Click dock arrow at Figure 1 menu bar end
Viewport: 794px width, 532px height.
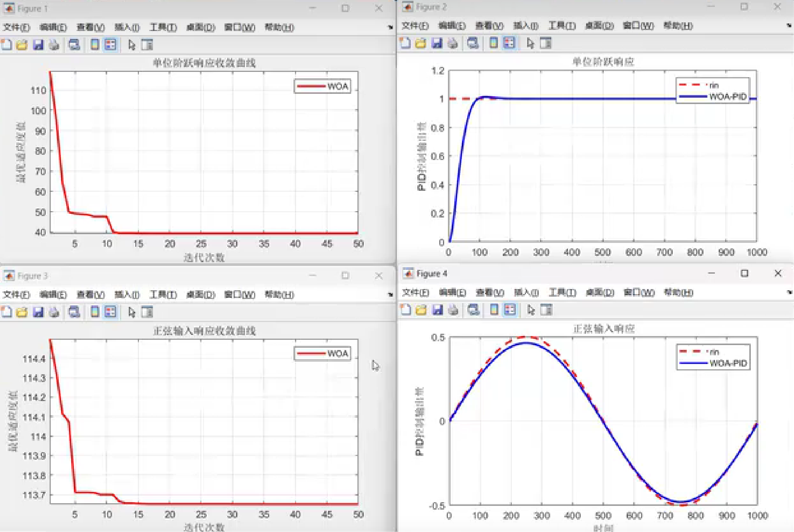click(390, 27)
